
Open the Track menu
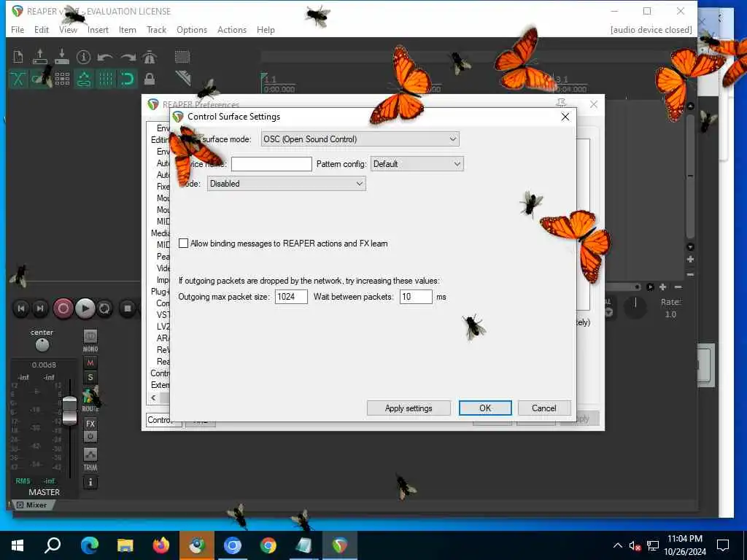tap(156, 29)
